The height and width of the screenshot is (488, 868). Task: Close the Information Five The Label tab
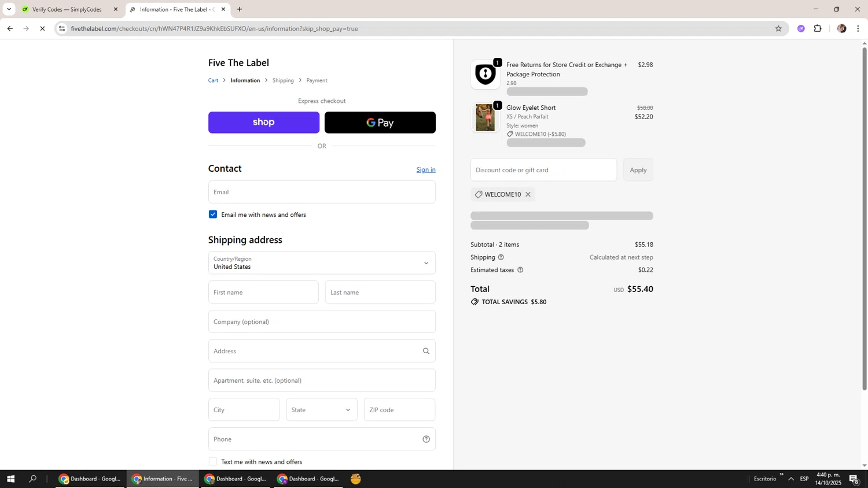tap(223, 9)
